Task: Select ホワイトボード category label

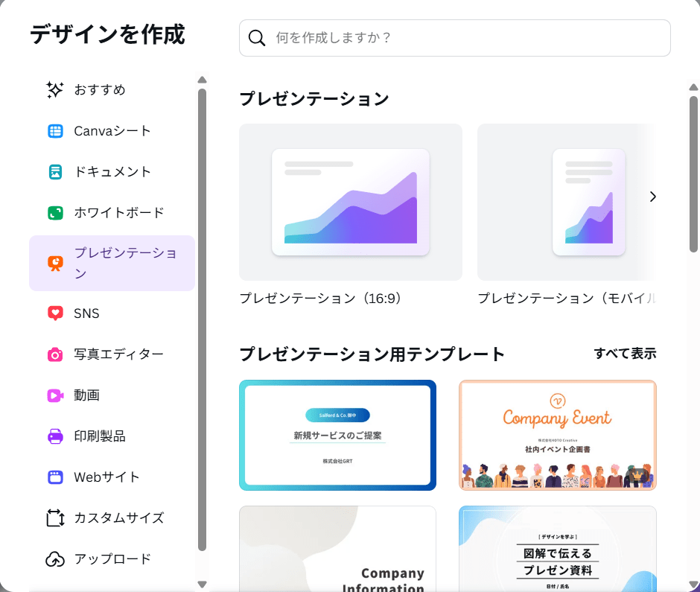Action: (119, 213)
